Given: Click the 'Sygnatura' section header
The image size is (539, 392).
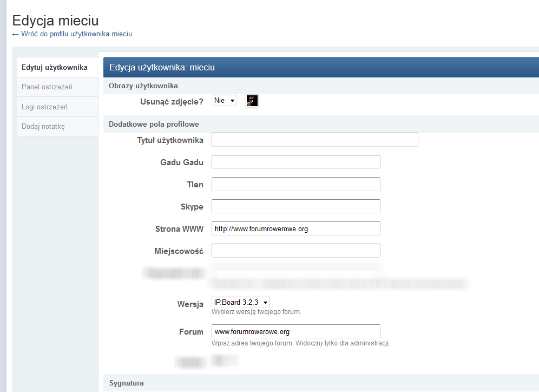Looking at the screenshot, I should [127, 383].
